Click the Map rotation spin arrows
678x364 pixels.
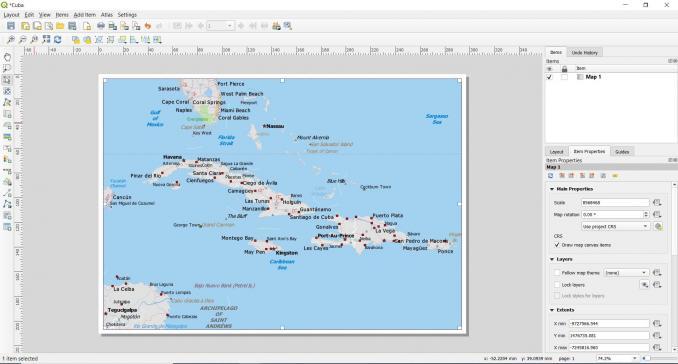tap(646, 214)
